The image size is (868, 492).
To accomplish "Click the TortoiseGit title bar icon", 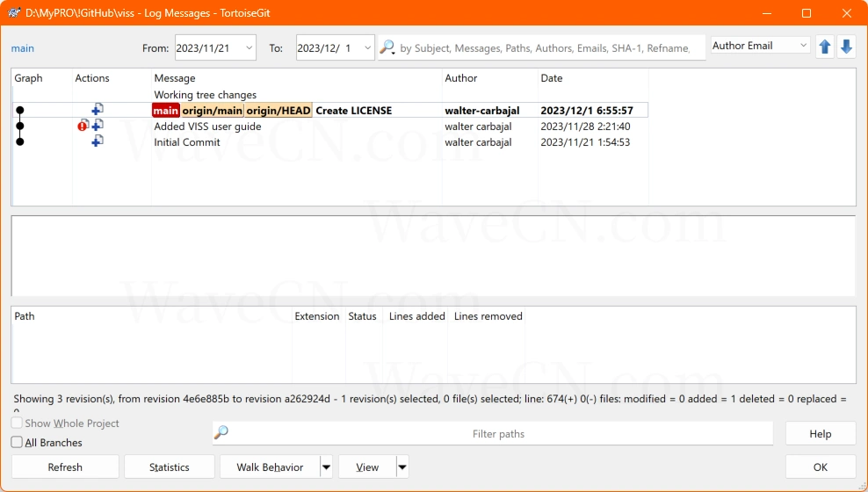I will coord(14,12).
